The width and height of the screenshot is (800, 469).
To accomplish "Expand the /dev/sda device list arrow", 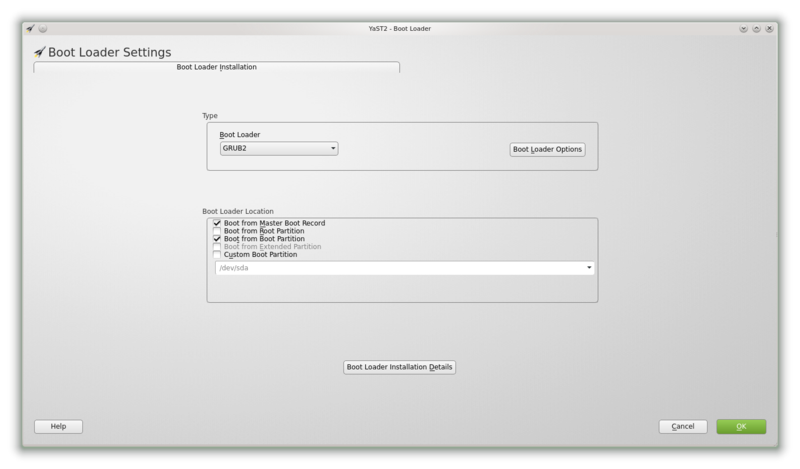I will point(589,268).
